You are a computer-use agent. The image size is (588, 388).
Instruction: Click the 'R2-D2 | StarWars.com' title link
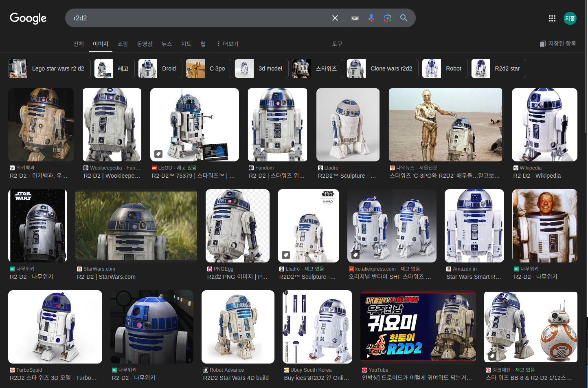click(106, 277)
